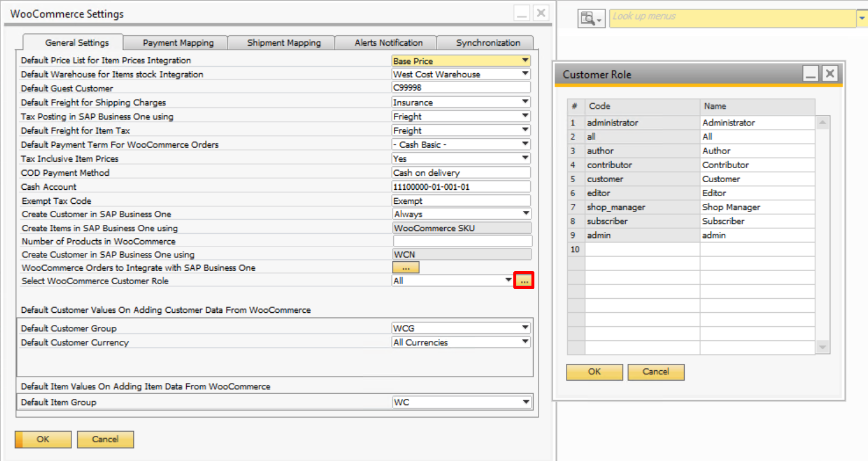868x461 pixels.
Task: Confirm WooCommerce Settings with OK
Action: click(x=43, y=439)
